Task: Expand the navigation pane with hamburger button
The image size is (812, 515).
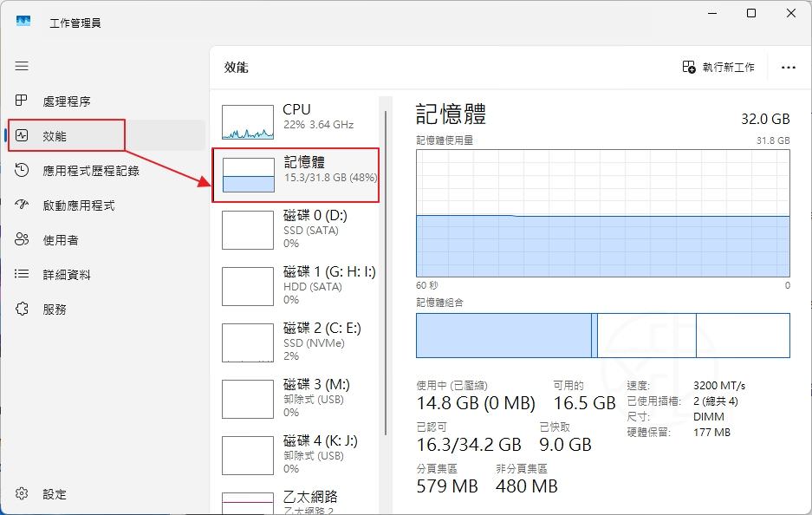Action: [x=22, y=66]
